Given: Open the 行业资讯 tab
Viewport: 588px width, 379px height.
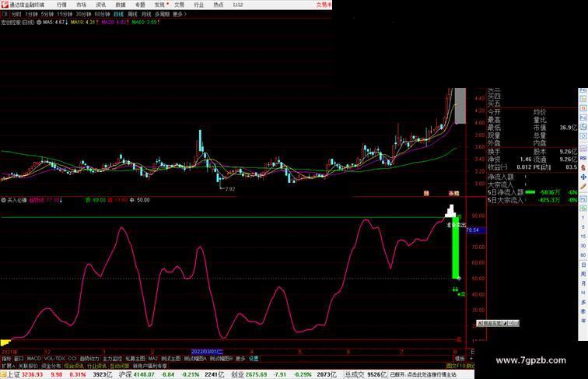Looking at the screenshot, I should point(96,366).
